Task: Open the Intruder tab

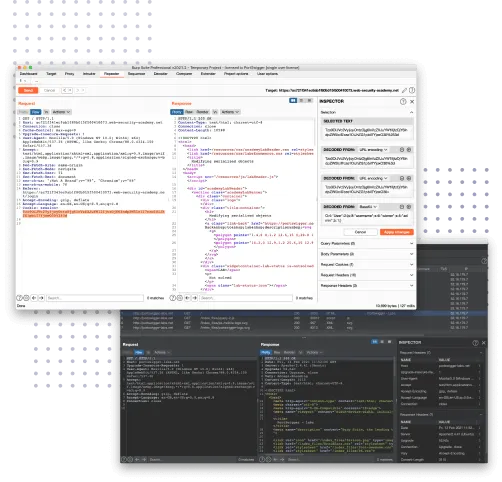Action: 89,74
